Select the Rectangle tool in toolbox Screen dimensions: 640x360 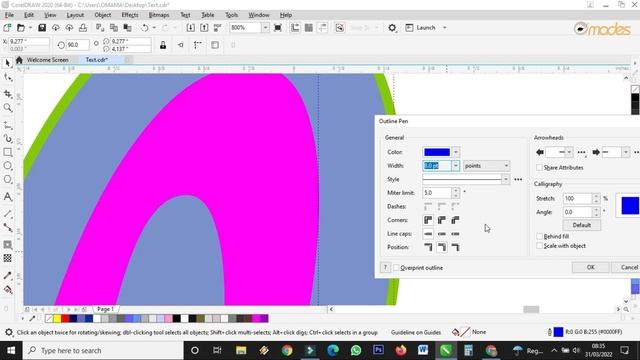coord(7,152)
